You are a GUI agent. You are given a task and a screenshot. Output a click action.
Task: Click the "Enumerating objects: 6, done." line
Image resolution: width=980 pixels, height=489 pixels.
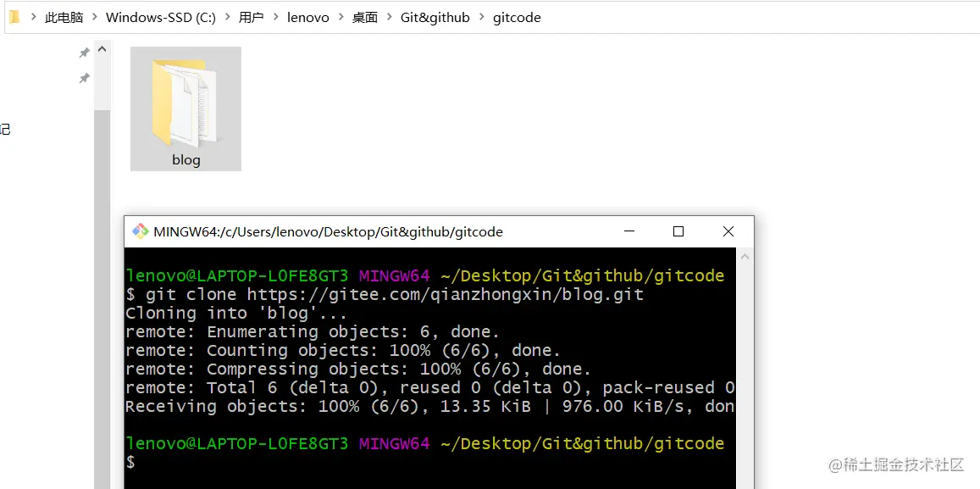(x=313, y=331)
